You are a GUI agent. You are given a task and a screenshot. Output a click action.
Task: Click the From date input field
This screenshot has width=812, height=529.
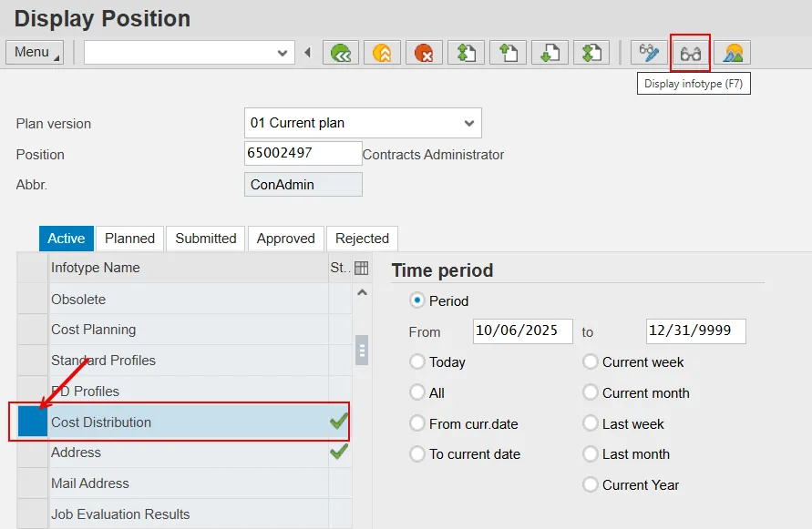tap(522, 331)
